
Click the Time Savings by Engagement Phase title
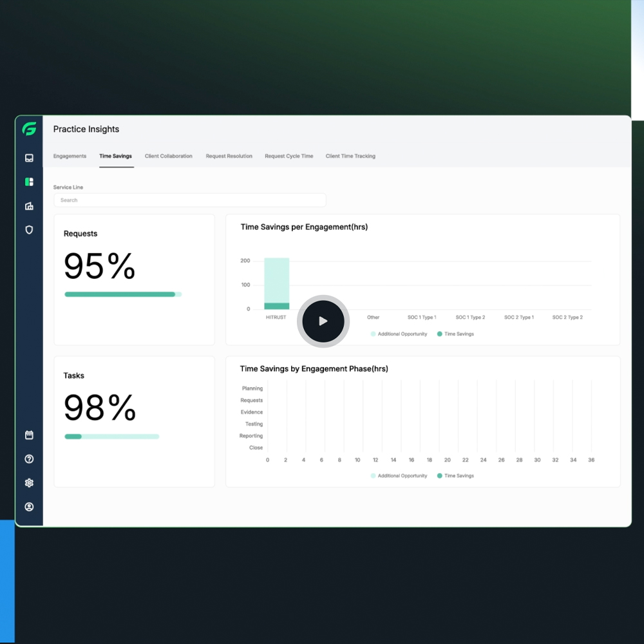tap(314, 369)
